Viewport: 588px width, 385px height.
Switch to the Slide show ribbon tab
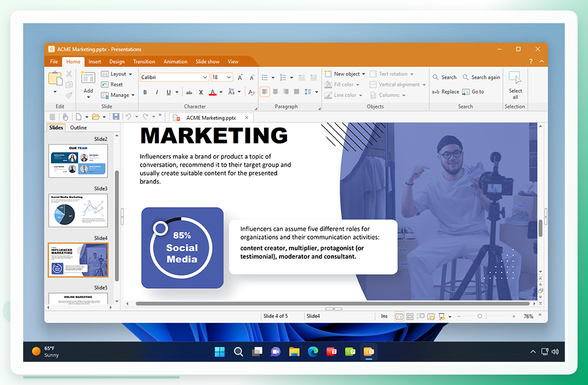click(x=207, y=61)
